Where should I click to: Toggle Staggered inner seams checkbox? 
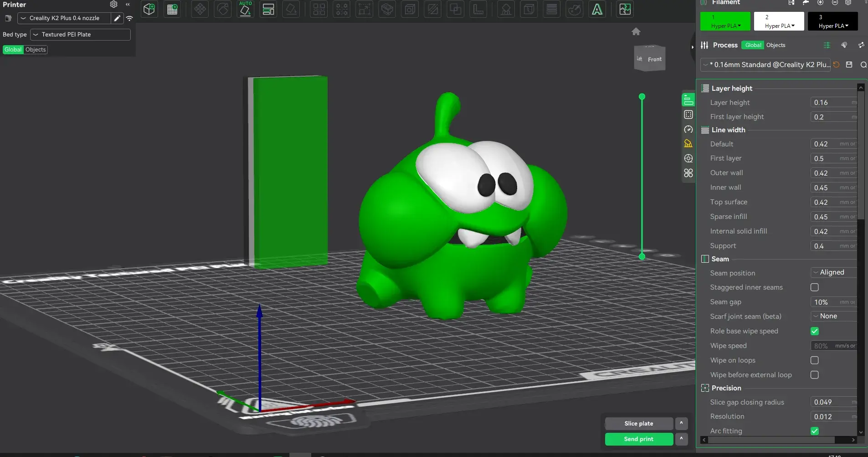click(815, 287)
